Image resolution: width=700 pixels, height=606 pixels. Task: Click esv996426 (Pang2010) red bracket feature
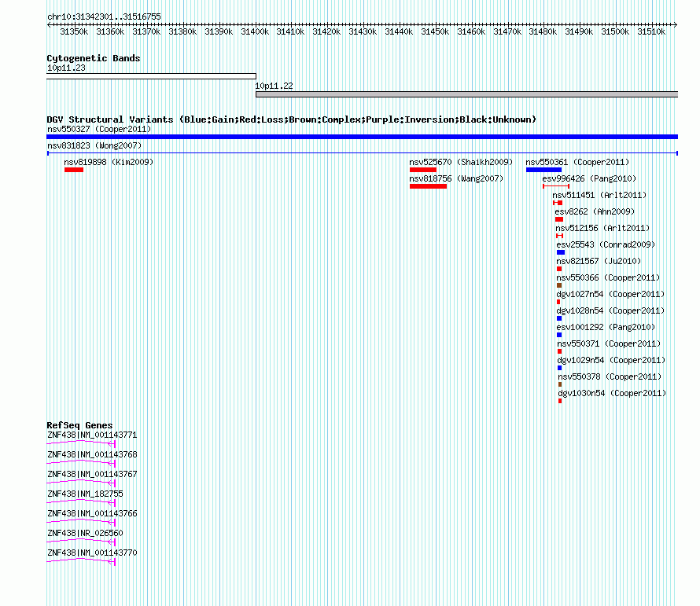pyautogui.click(x=556, y=186)
